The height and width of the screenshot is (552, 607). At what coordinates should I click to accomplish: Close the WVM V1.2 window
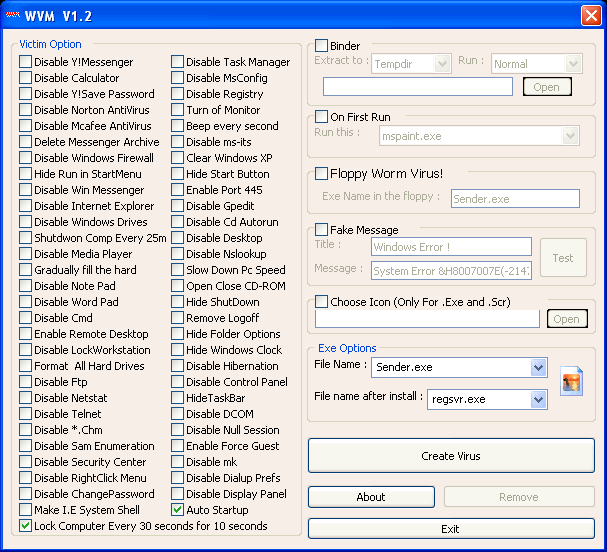pos(590,14)
